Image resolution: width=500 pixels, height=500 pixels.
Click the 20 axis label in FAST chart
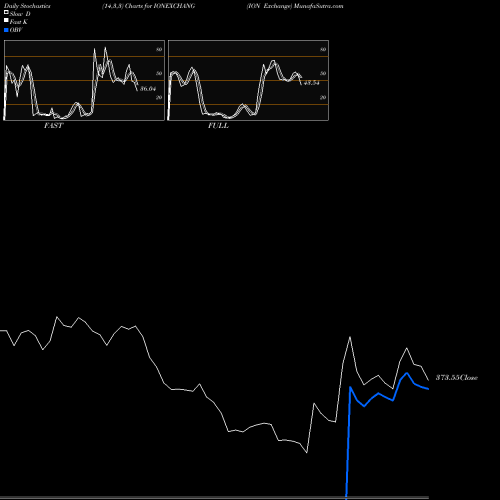(x=159, y=97)
